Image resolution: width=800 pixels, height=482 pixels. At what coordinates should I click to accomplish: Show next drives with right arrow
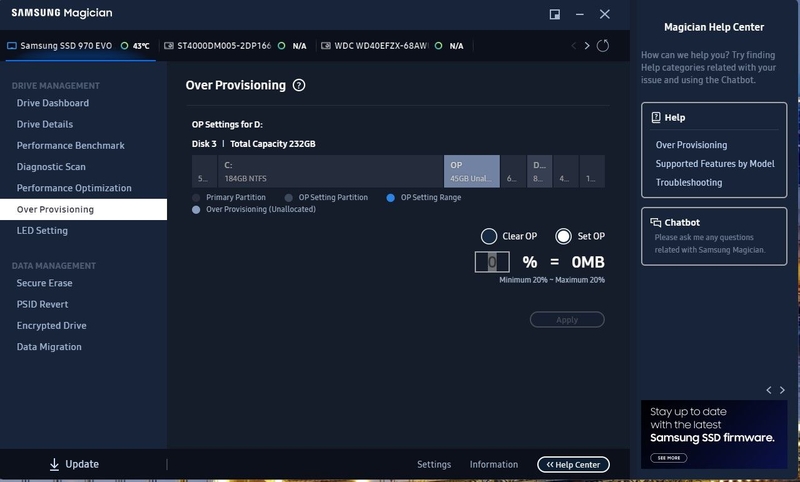[x=587, y=46]
